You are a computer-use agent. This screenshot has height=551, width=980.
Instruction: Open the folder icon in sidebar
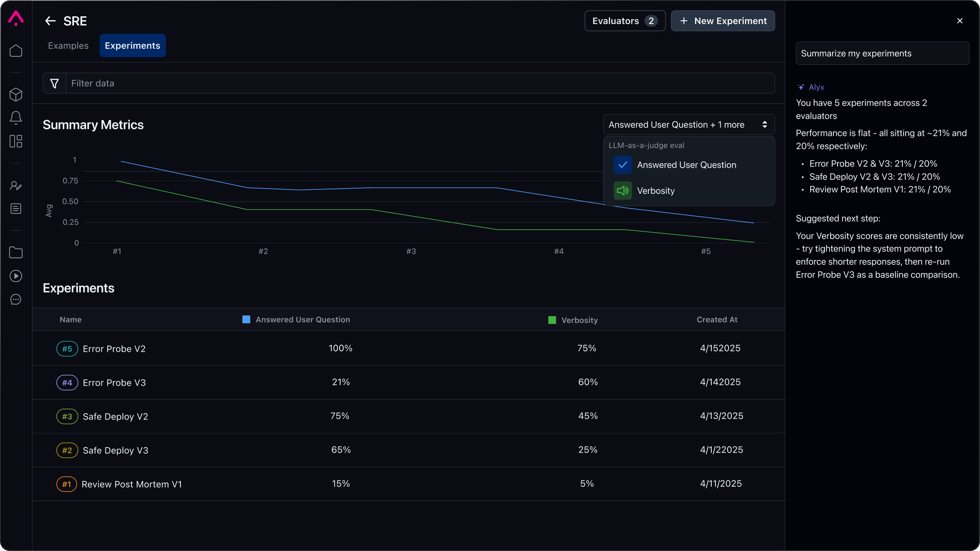click(x=16, y=253)
